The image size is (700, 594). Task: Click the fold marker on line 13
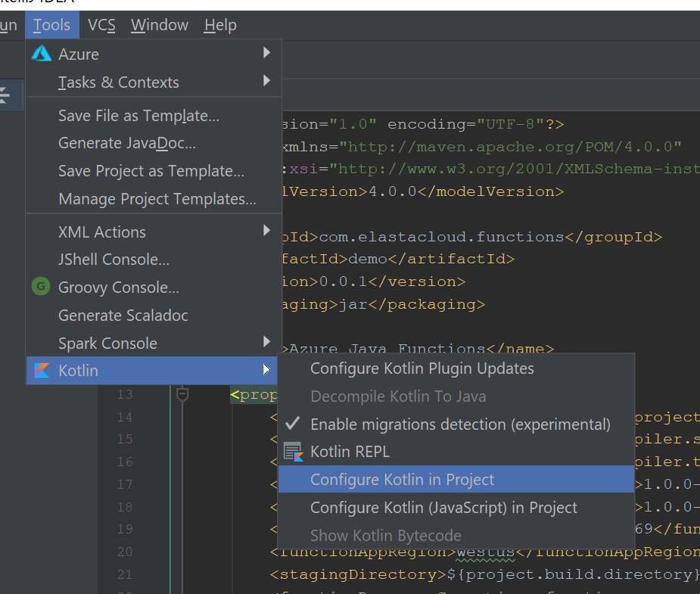pyautogui.click(x=182, y=394)
